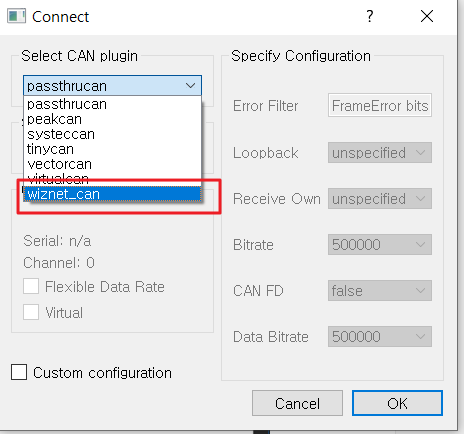Click the Error Filter FrameError bits field
Screen dimensions: 464x434
380,105
